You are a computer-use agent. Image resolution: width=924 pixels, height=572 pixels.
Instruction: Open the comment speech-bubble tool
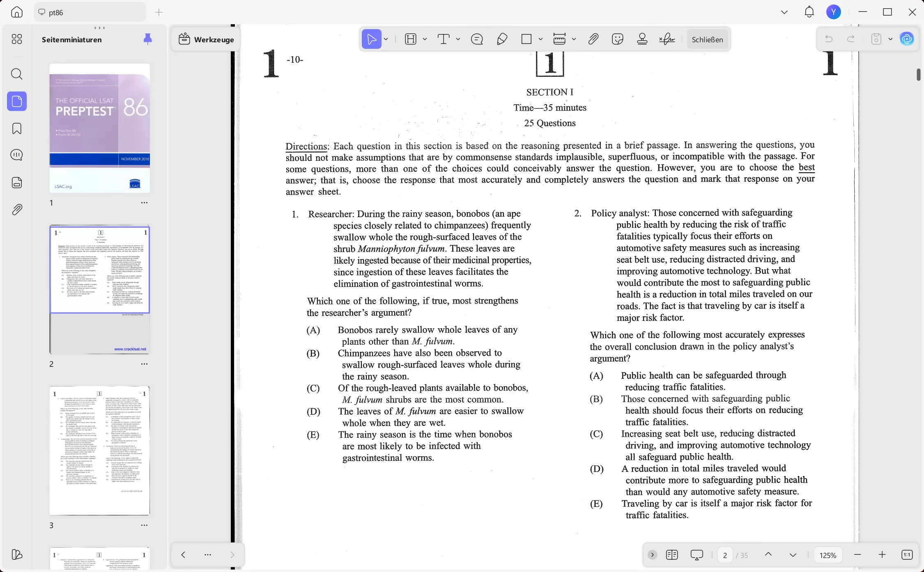(476, 39)
